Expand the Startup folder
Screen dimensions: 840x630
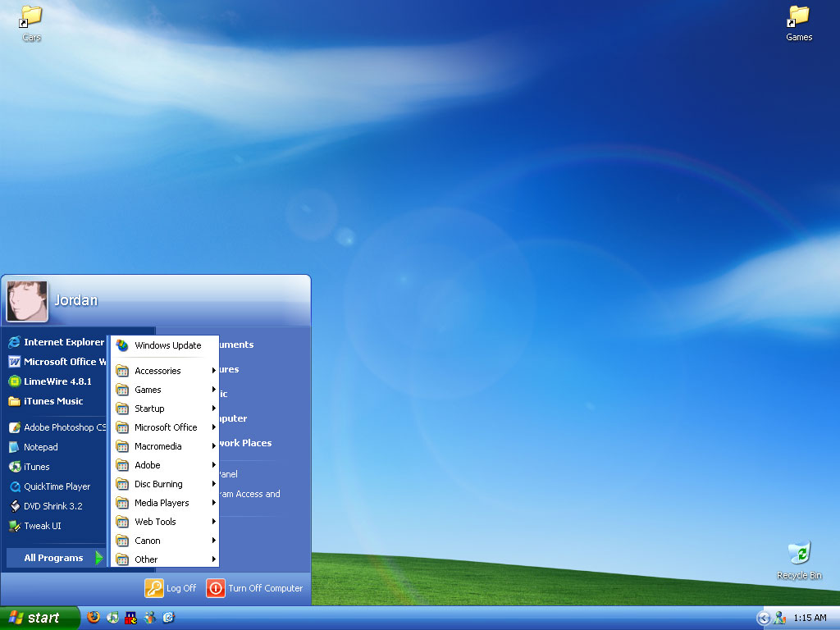[165, 409]
